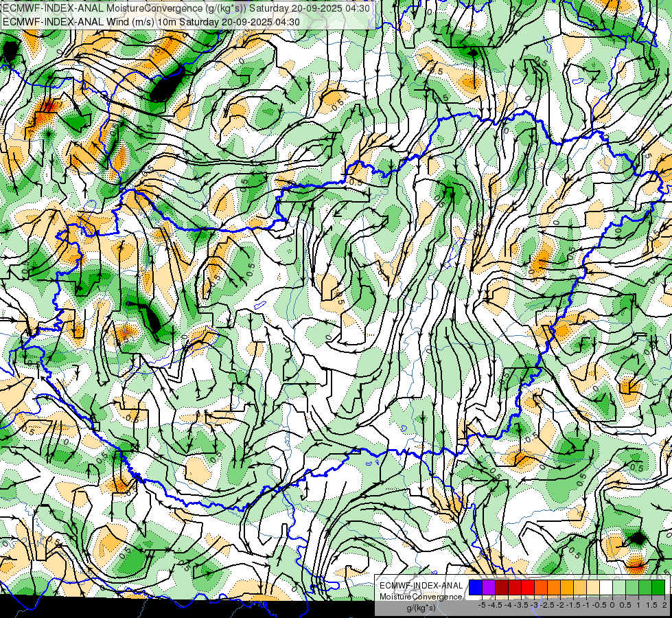Pick the bright red swatch (-3.5 to -3)

coord(528,587)
